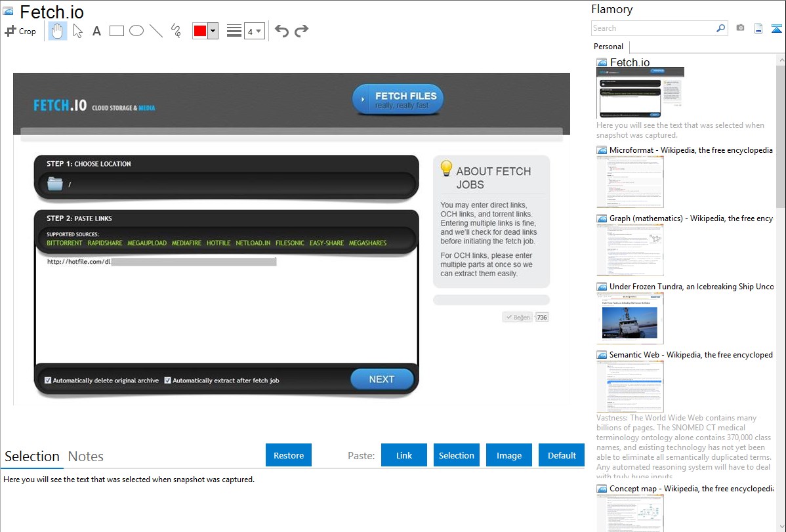Pick the rectangle drawing tool

tap(116, 31)
